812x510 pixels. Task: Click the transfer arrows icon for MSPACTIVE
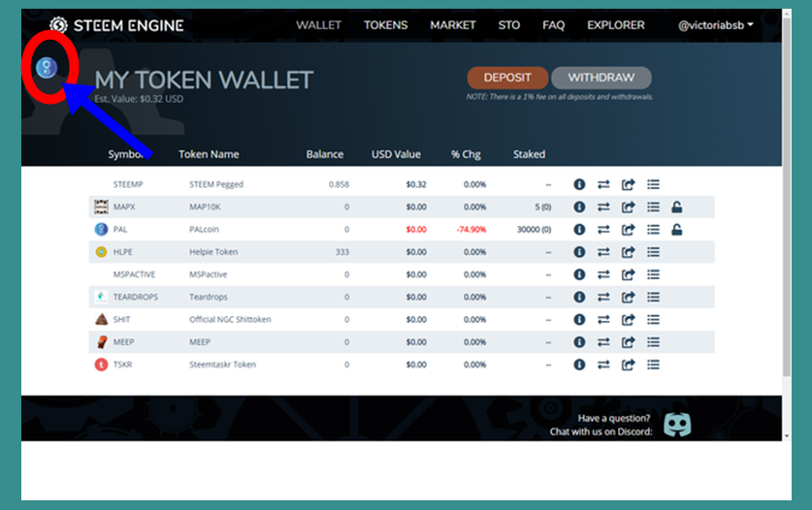[x=603, y=274]
